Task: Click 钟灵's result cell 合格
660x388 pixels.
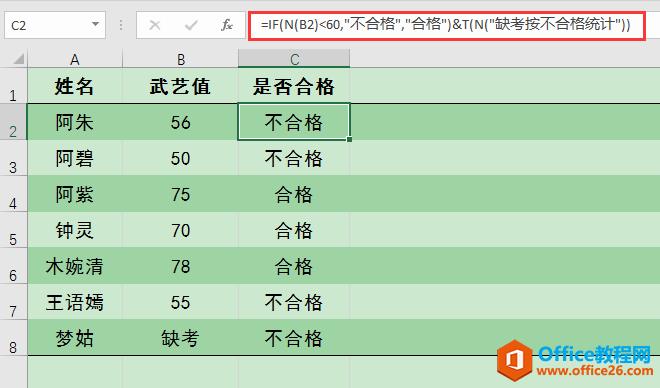Action: [x=294, y=230]
